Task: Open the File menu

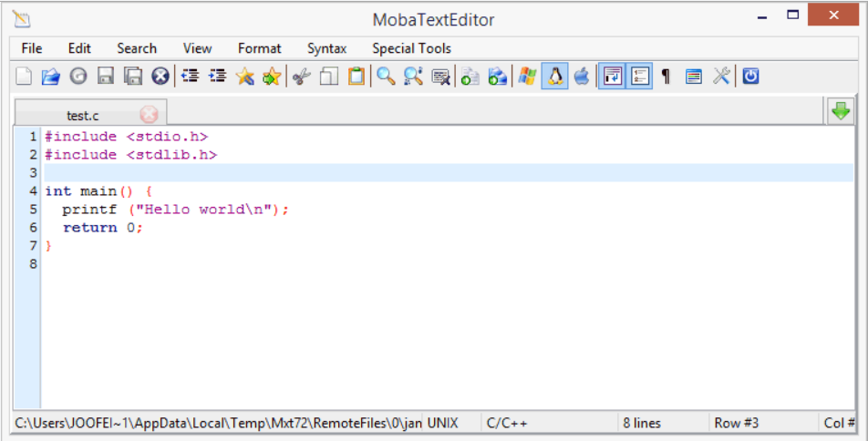Action: point(32,48)
